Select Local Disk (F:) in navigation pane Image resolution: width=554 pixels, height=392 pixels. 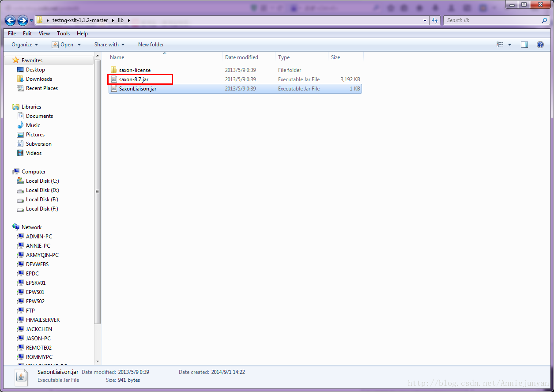(x=42, y=209)
